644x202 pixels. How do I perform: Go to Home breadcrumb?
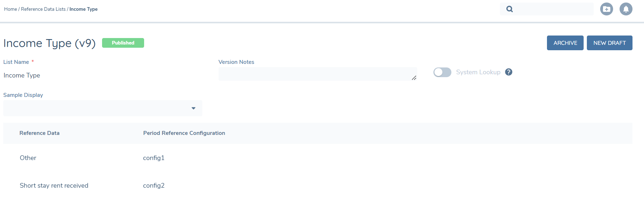coord(10,9)
